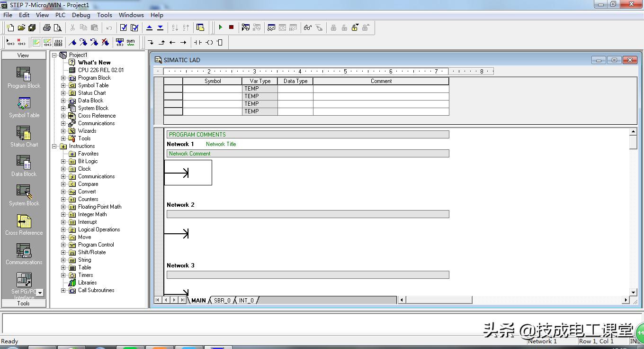Clear all bookmarks with the crossed-flag icon
This screenshot has width=644, height=349.
coord(105,42)
